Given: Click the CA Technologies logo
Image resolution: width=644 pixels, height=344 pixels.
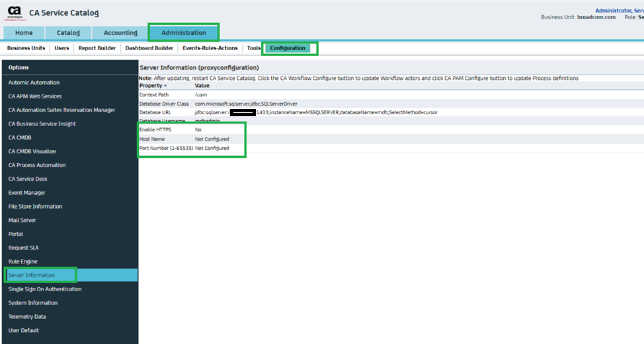Looking at the screenshot, I should point(15,13).
